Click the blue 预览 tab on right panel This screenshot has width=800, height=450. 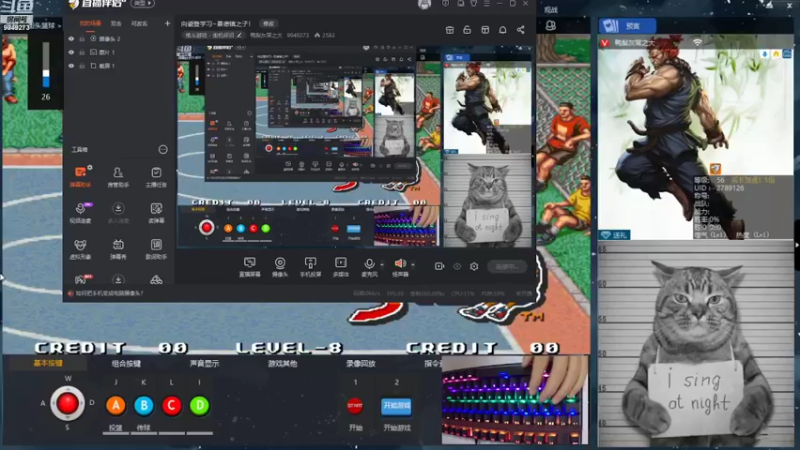click(627, 26)
